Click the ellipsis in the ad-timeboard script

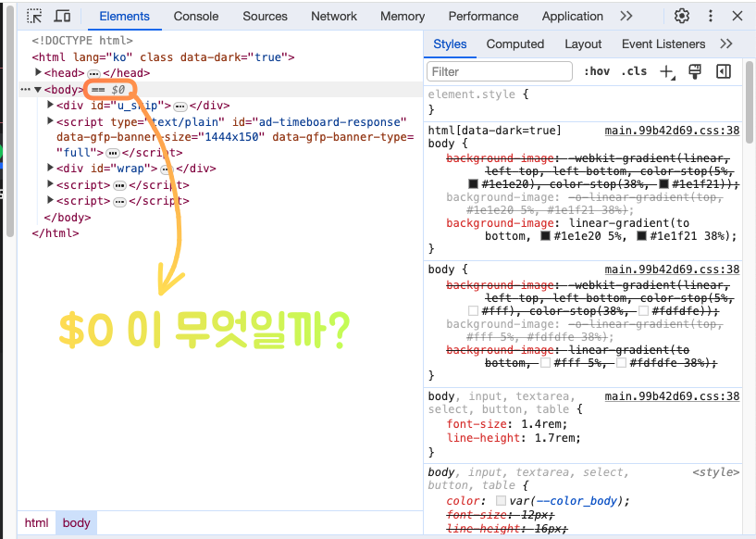pyautogui.click(x=112, y=154)
